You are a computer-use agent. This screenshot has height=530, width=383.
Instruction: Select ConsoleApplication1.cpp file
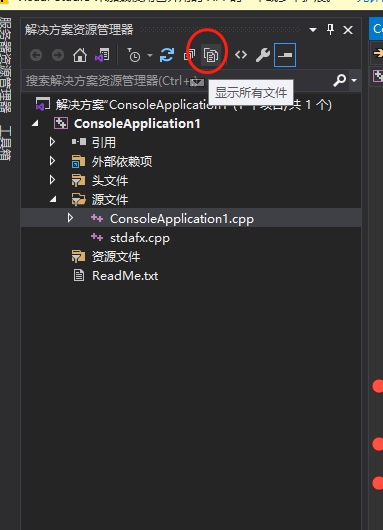[182, 219]
